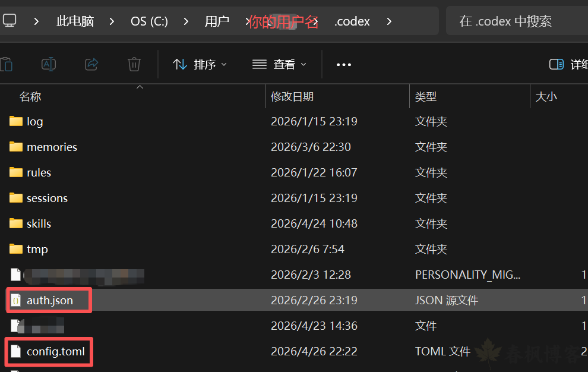Click the log folder icon

tap(16, 121)
